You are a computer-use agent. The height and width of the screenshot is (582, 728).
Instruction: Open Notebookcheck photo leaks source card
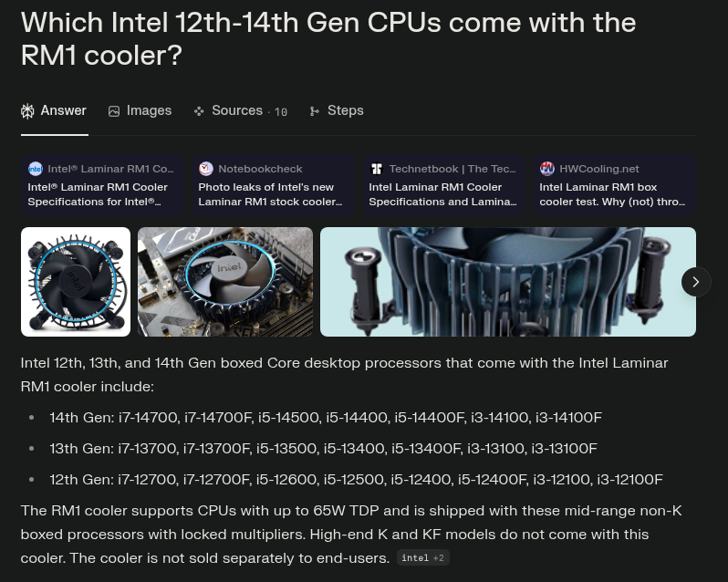[x=273, y=185]
